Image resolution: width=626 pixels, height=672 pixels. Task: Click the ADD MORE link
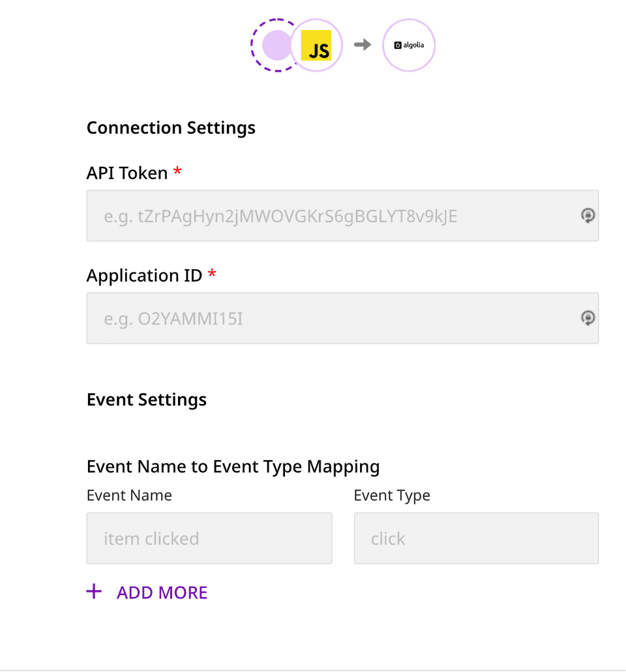click(162, 592)
